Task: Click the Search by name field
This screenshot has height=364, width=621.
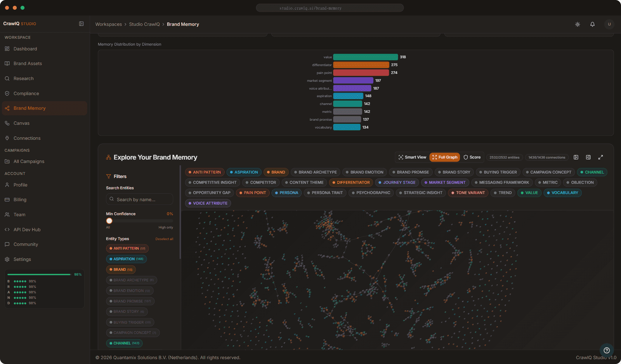Action: 139,199
